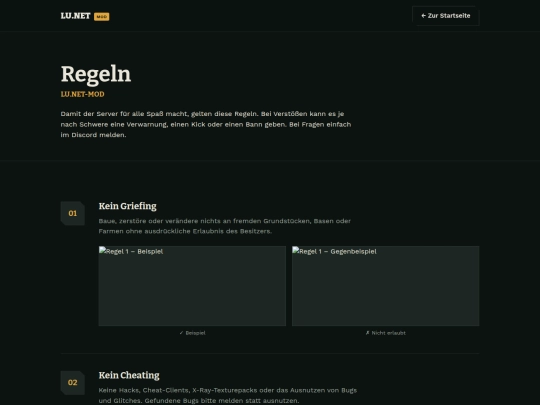Click the intro paragraph about Verstößen

(x=206, y=124)
